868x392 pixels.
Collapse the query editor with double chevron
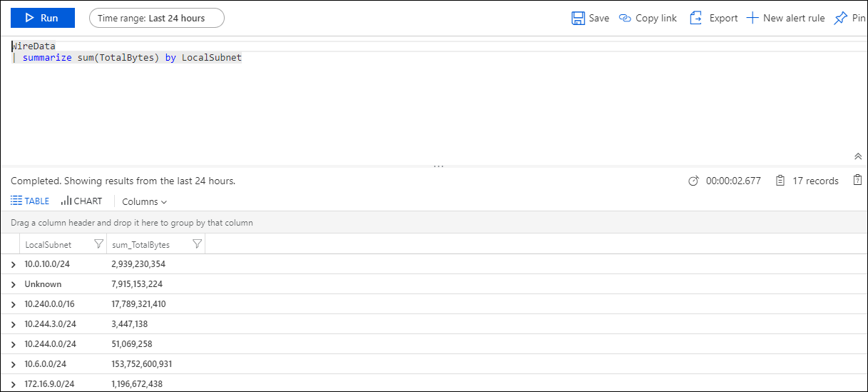pyautogui.click(x=858, y=156)
